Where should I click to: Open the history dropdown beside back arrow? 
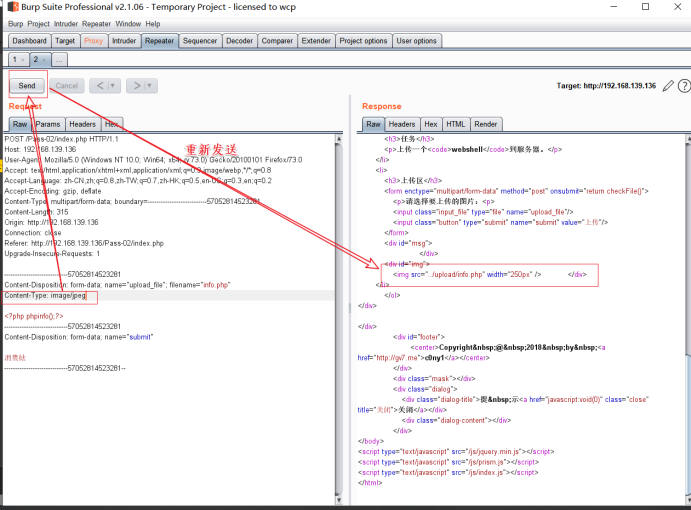(113, 86)
